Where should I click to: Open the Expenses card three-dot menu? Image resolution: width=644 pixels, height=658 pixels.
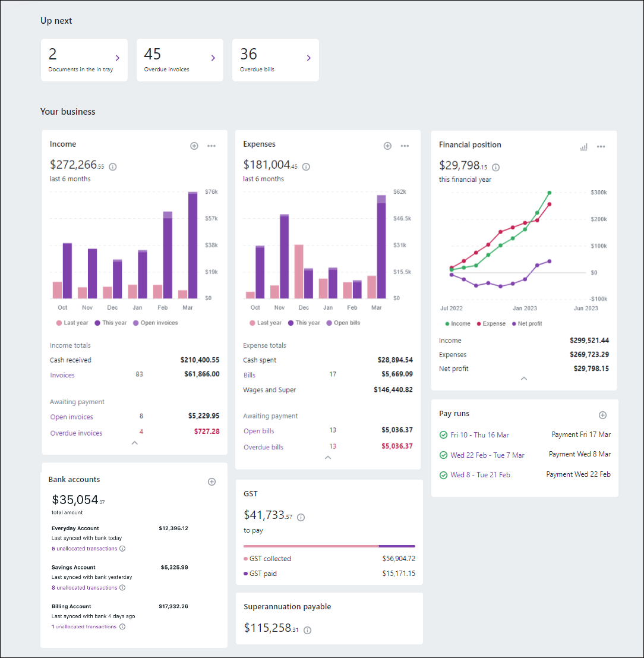click(x=405, y=146)
